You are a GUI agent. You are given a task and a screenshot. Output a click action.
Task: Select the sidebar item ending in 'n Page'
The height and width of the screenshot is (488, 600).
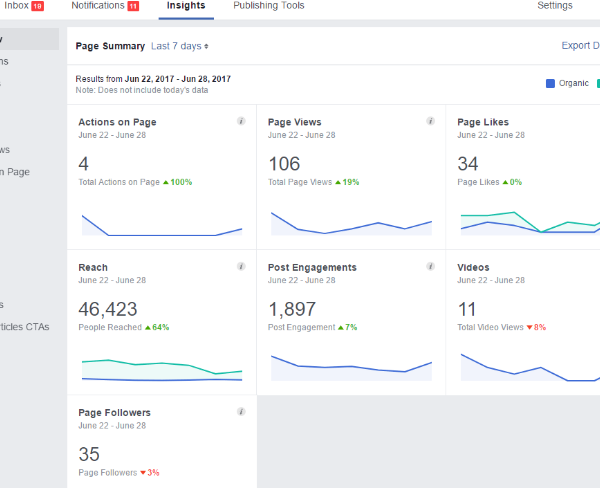15,172
